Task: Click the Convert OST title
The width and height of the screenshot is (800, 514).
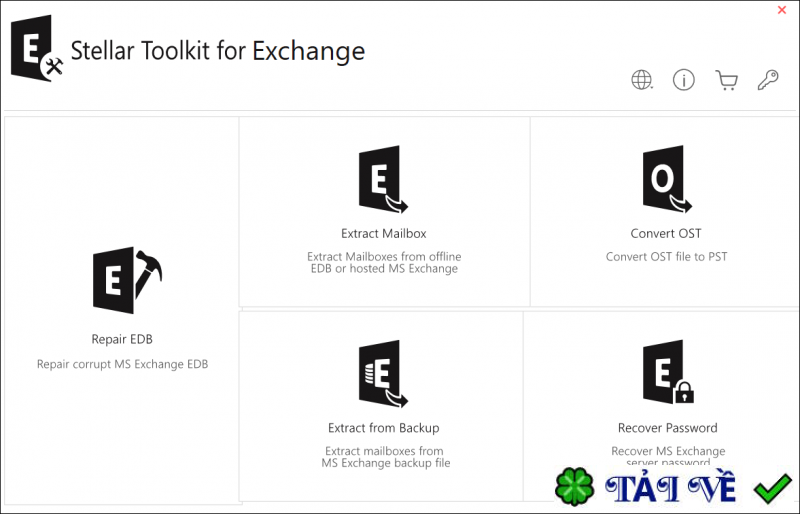Action: [x=666, y=233]
